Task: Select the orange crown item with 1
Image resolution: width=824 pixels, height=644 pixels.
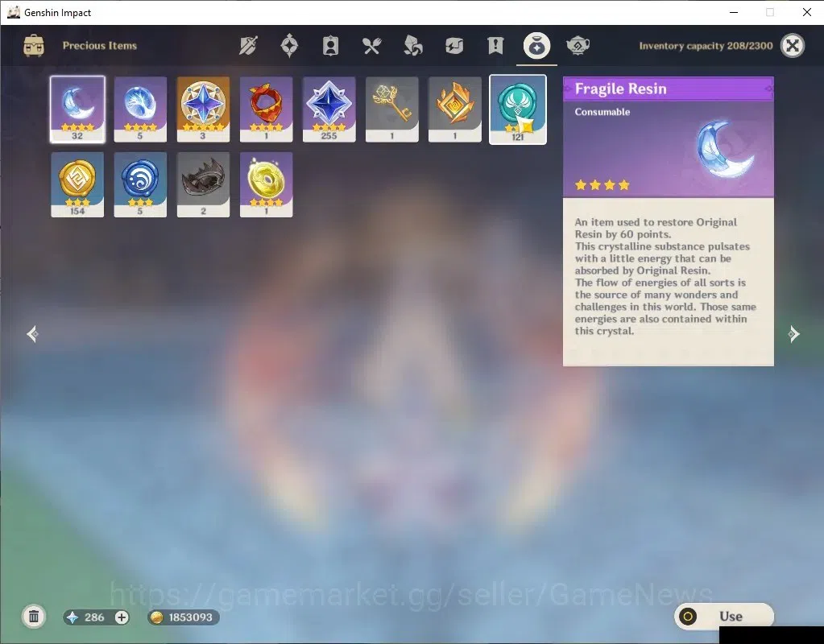Action: pos(455,109)
